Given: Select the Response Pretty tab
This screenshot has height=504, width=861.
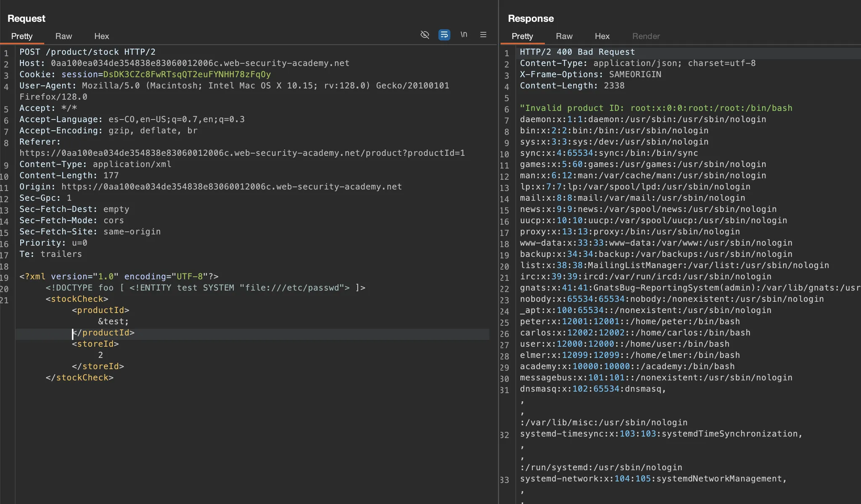Looking at the screenshot, I should [522, 37].
